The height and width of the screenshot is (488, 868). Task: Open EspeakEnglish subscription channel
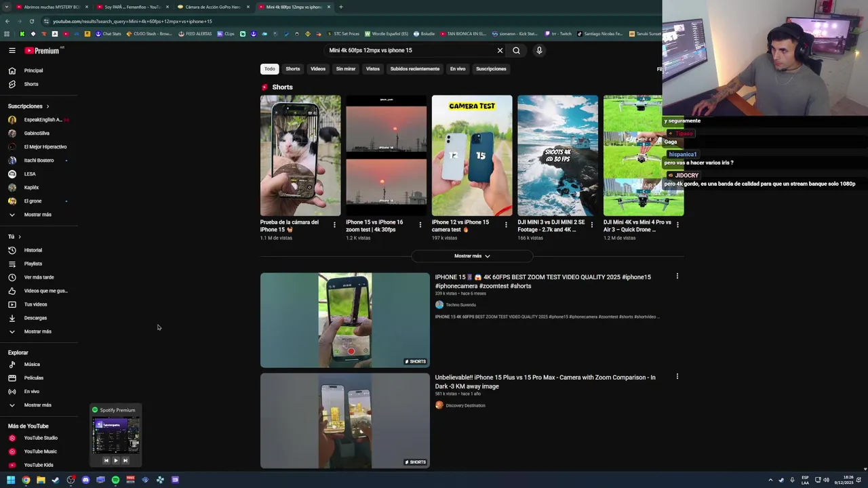[x=43, y=120]
